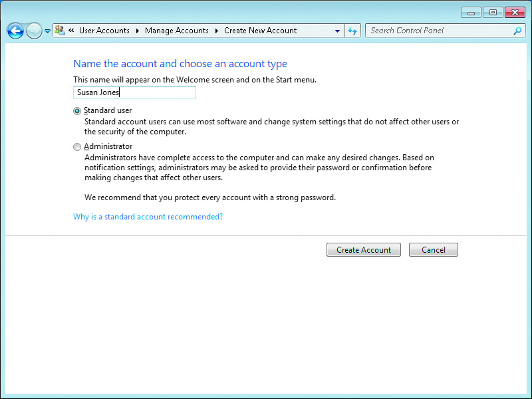Click text 'We recommend that you protect every account'
Image resolution: width=532 pixels, height=399 pixels.
pyautogui.click(x=168, y=198)
